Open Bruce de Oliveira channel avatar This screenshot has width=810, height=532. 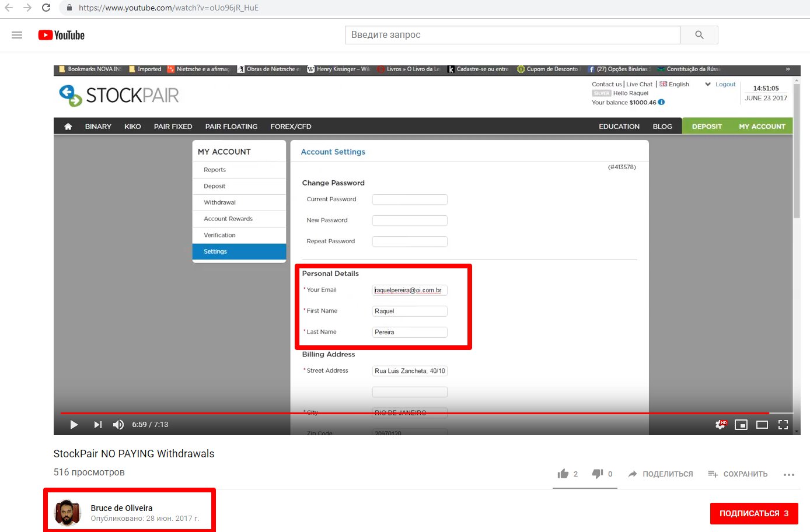pyautogui.click(x=67, y=513)
